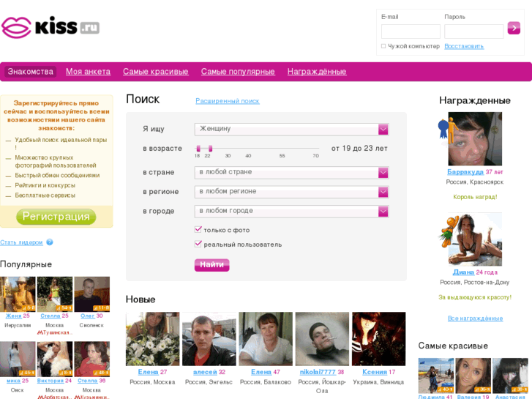Open Барракуда's awarded photo
The height and width of the screenshot is (399, 532).
click(475, 139)
